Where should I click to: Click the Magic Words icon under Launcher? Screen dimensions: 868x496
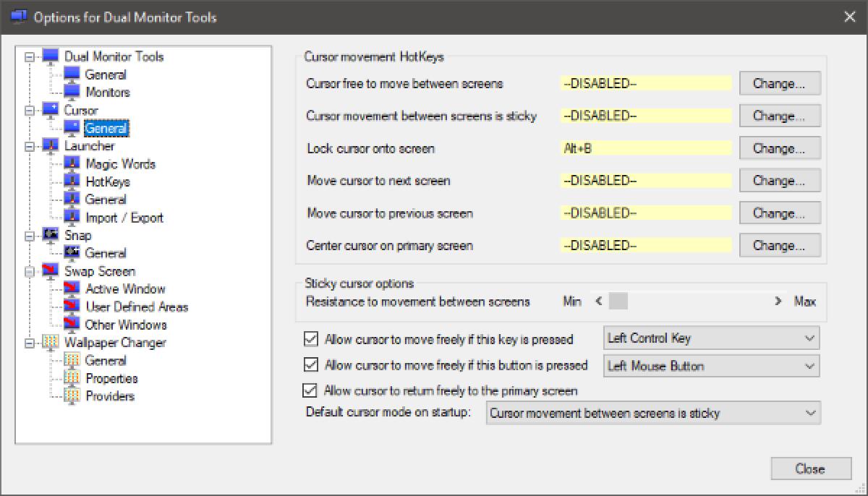coord(74,163)
